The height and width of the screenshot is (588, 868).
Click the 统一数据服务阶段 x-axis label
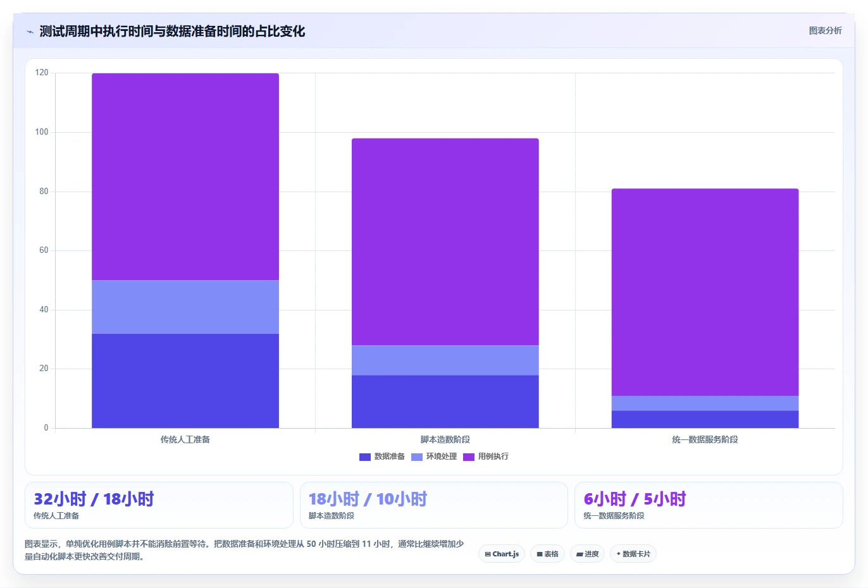pos(705,439)
